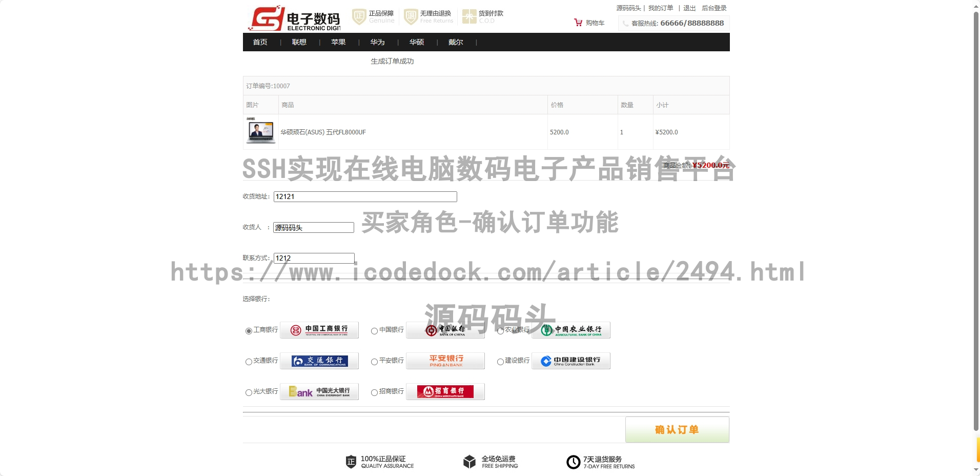
Task: Click the 交通银行 bank logo
Action: coord(319,361)
